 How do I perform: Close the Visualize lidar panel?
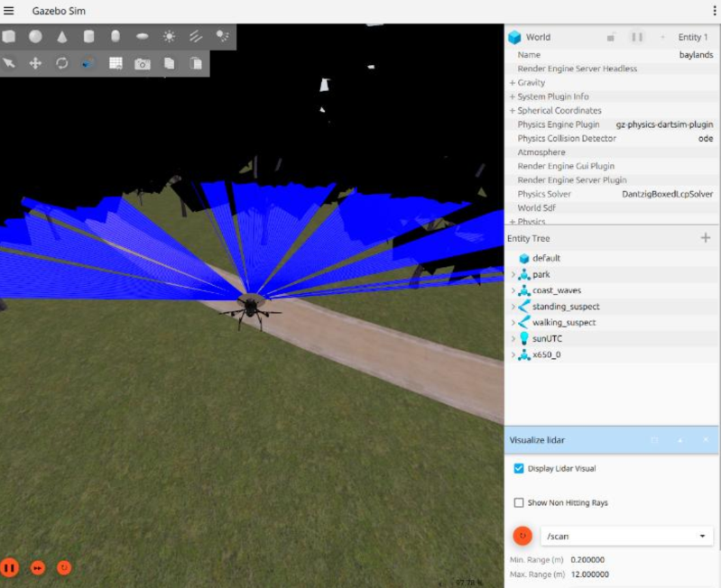pos(706,440)
